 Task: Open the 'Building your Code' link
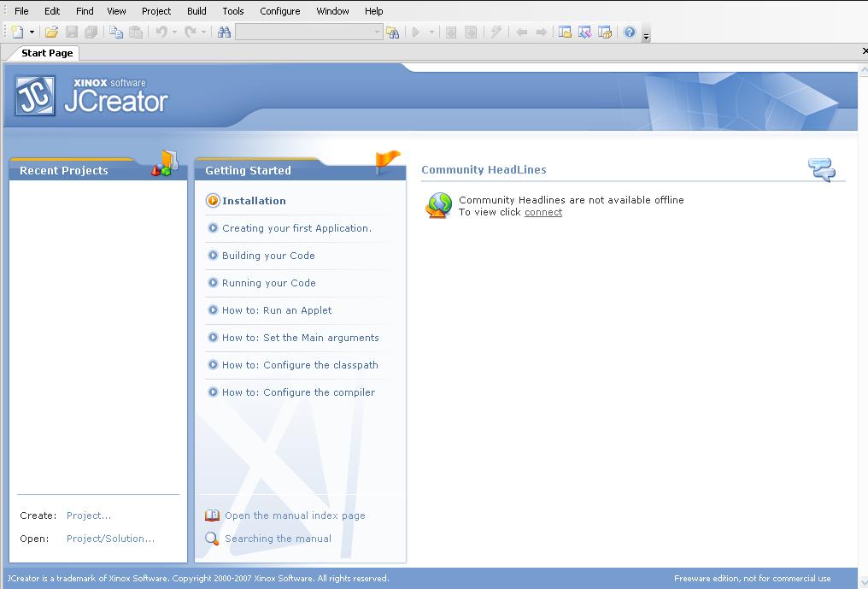click(268, 256)
